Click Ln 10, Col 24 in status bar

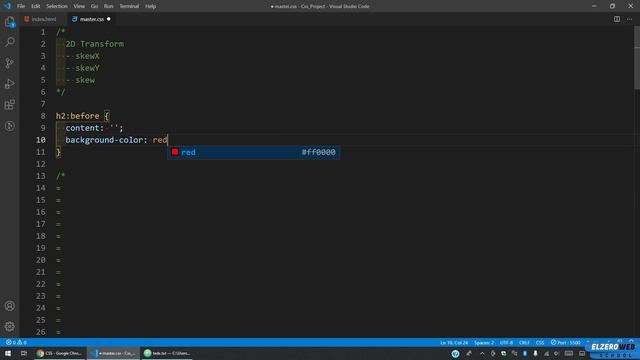(x=454, y=342)
